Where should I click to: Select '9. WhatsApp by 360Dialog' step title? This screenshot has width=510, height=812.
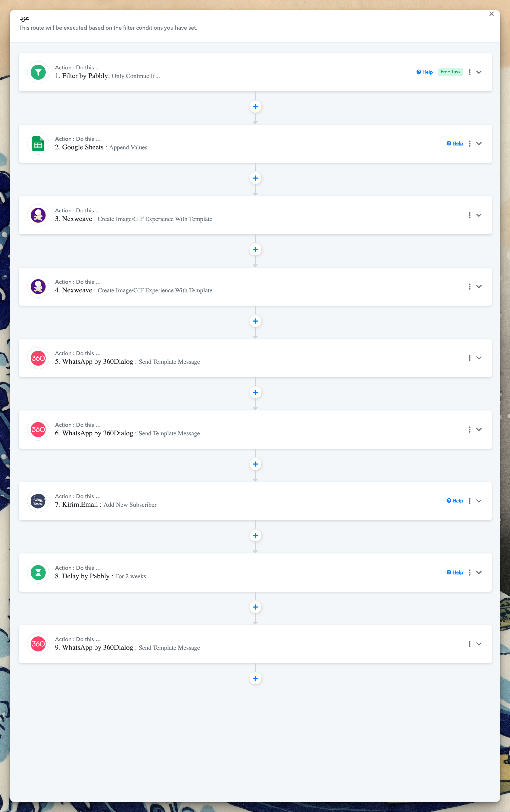tap(96, 648)
